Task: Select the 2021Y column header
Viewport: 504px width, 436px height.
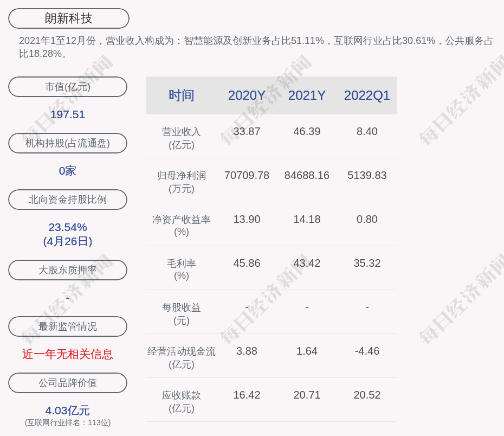Action: [x=307, y=95]
